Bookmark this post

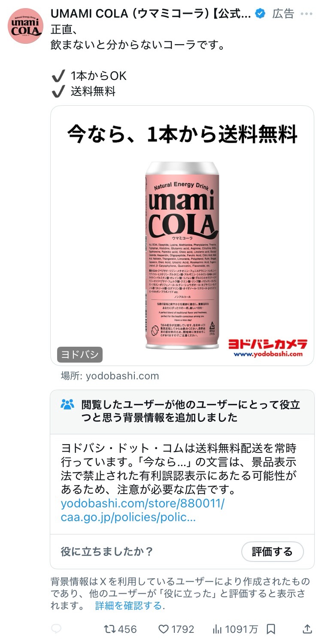pyautogui.click(x=271, y=629)
